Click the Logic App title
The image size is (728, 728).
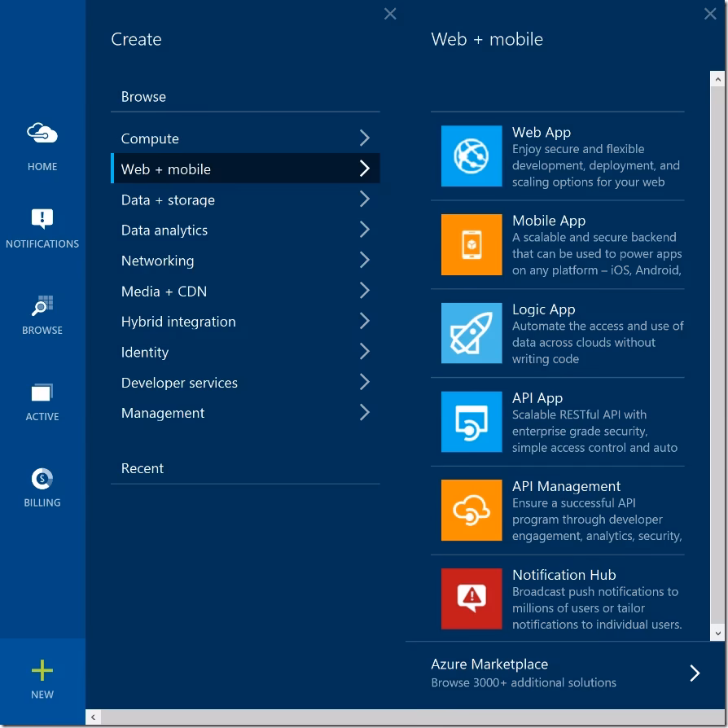[x=544, y=309]
